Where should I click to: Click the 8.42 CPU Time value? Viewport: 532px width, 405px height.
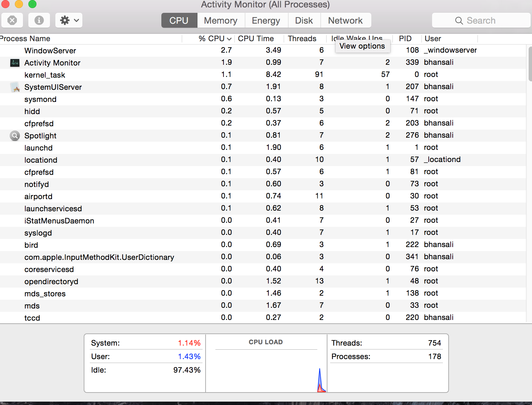(273, 75)
